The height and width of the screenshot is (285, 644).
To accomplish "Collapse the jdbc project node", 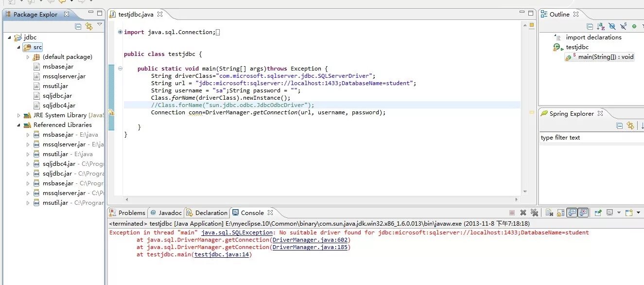I will pyautogui.click(x=10, y=37).
